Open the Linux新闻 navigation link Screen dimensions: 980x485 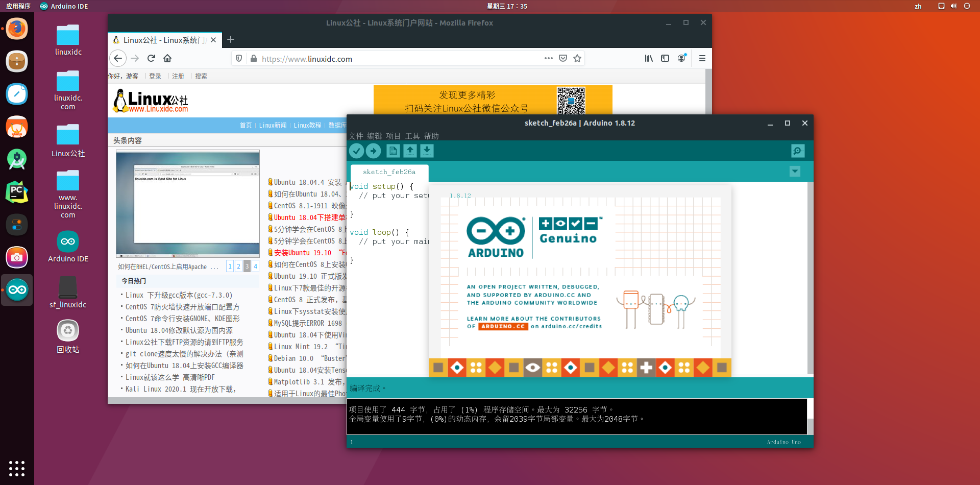(x=273, y=125)
